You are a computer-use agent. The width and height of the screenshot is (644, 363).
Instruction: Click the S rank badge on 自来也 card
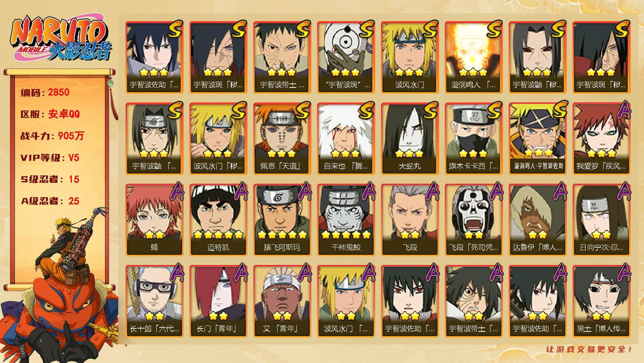click(365, 110)
